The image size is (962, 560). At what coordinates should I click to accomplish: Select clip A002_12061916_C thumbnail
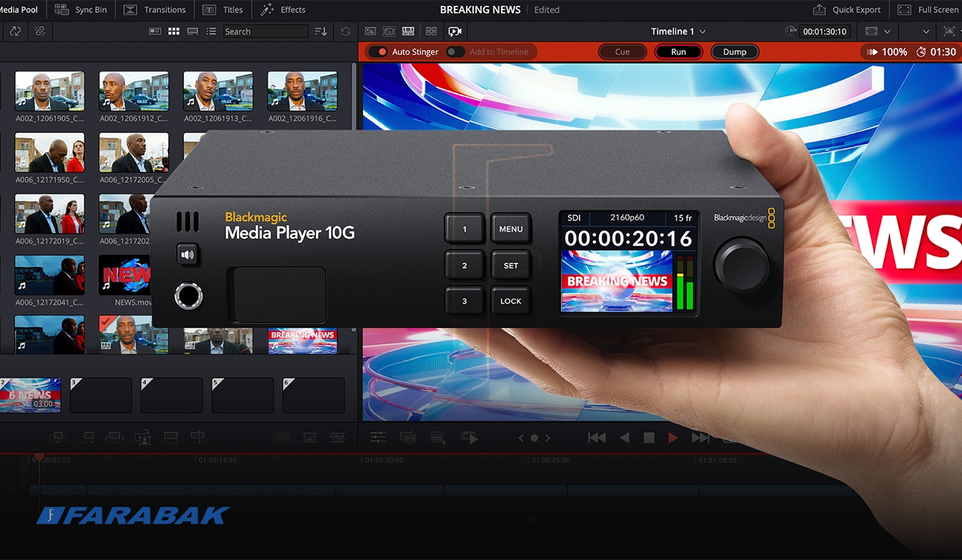point(302,90)
